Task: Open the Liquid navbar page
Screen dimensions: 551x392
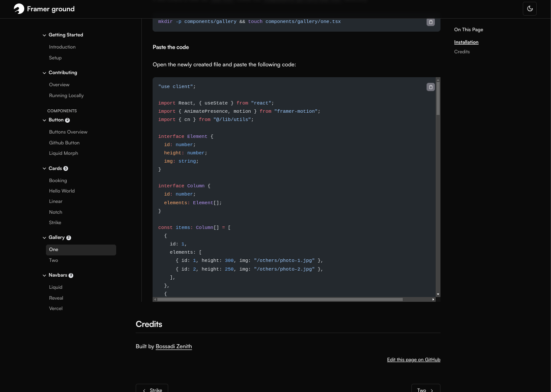Action: [55, 287]
